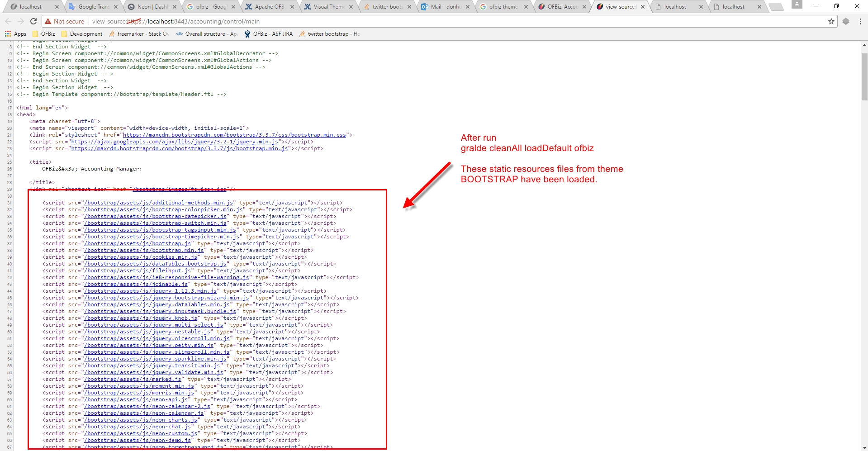This screenshot has width=868, height=451.
Task: Open the jquery.inputmask.bundle.js link
Action: coord(160,311)
